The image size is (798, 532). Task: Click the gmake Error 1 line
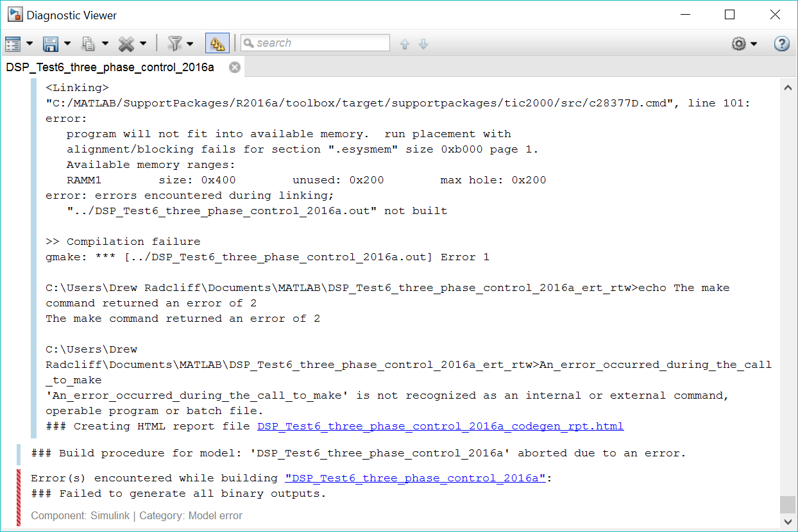point(267,257)
